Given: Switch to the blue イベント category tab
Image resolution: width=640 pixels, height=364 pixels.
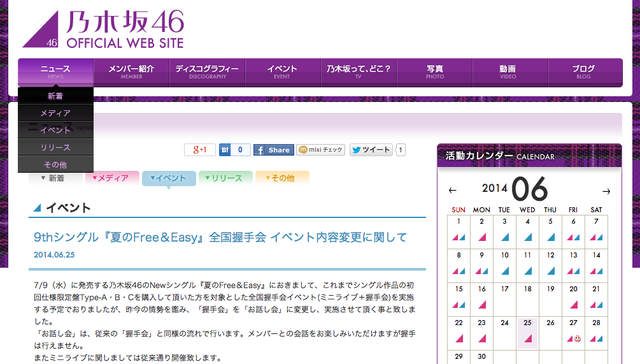Looking at the screenshot, I should point(169,178).
